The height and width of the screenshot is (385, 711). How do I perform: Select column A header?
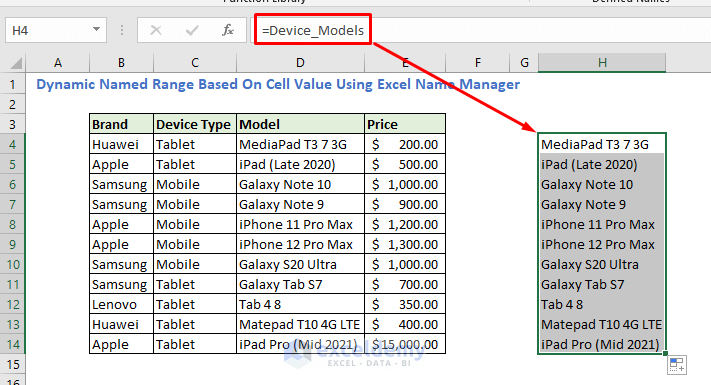(x=58, y=63)
